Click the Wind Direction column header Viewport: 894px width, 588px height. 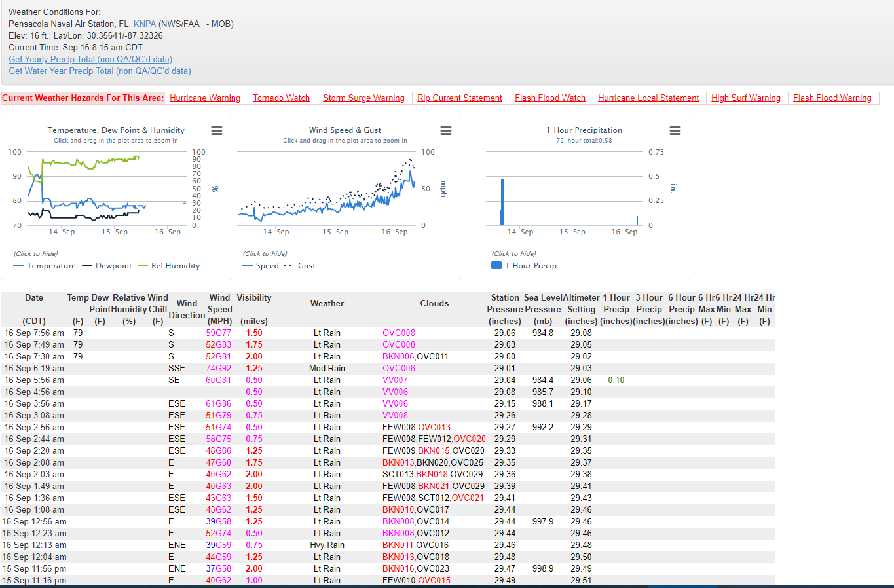coord(187,309)
